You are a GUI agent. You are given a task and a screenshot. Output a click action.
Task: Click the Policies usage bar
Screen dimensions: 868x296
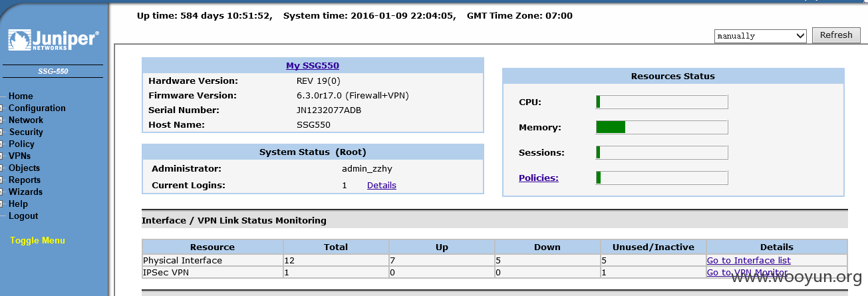point(662,178)
